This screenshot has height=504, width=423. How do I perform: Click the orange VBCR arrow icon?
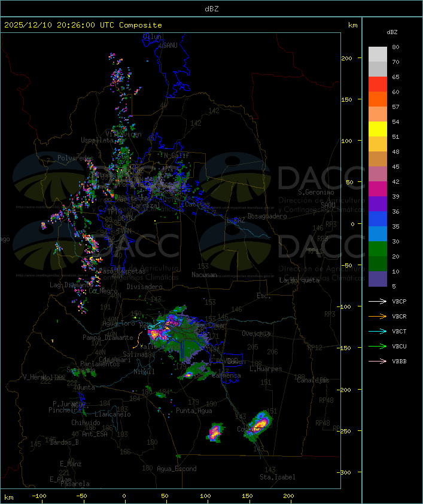378,316
